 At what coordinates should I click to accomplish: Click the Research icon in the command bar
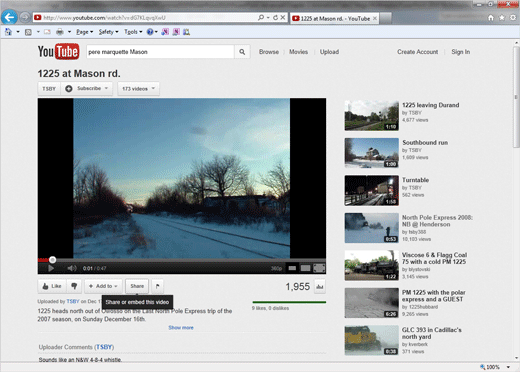point(187,32)
